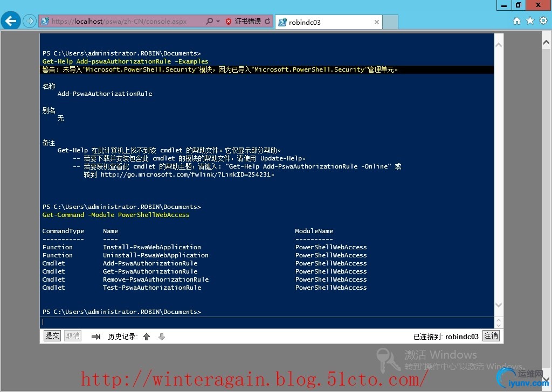
Task: Click Remove-PswaAuthorizationRule entry
Action: [156, 279]
